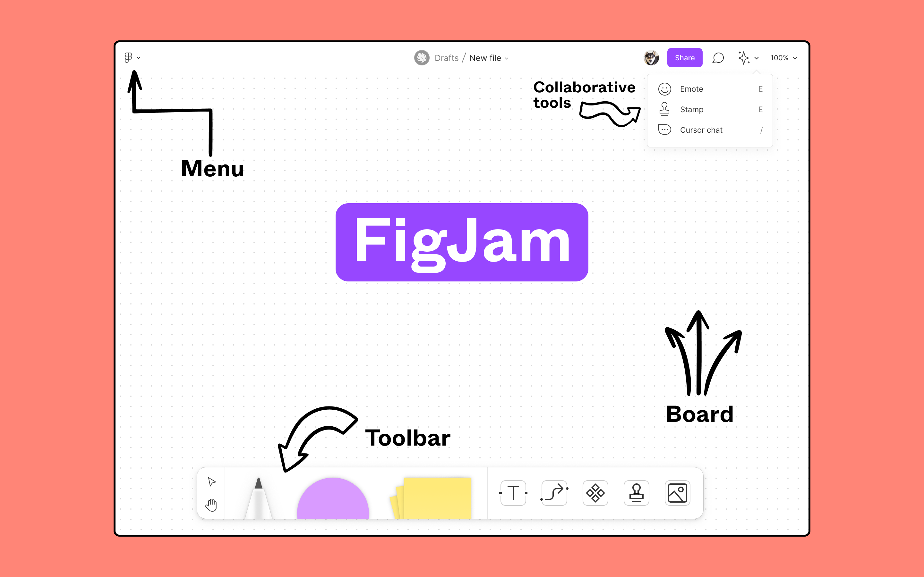Viewport: 924px width, 577px height.
Task: Click the Comments button
Action: coord(718,58)
